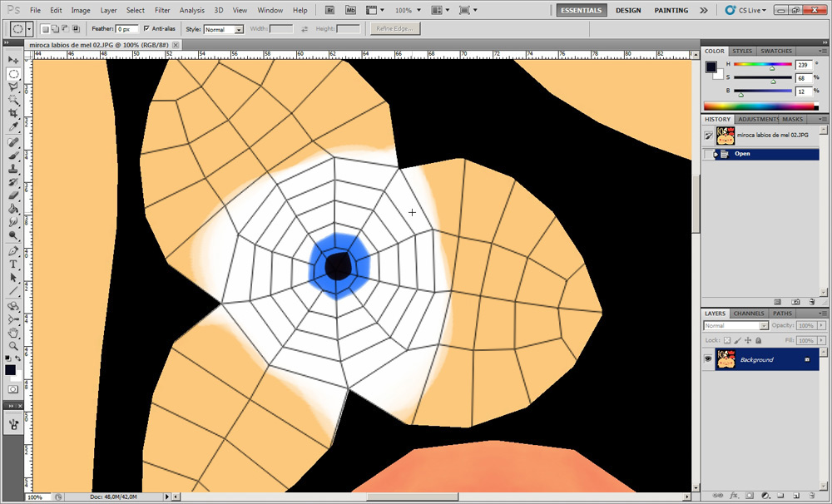
Task: Create a new layer in the Layers panel
Action: [x=797, y=495]
